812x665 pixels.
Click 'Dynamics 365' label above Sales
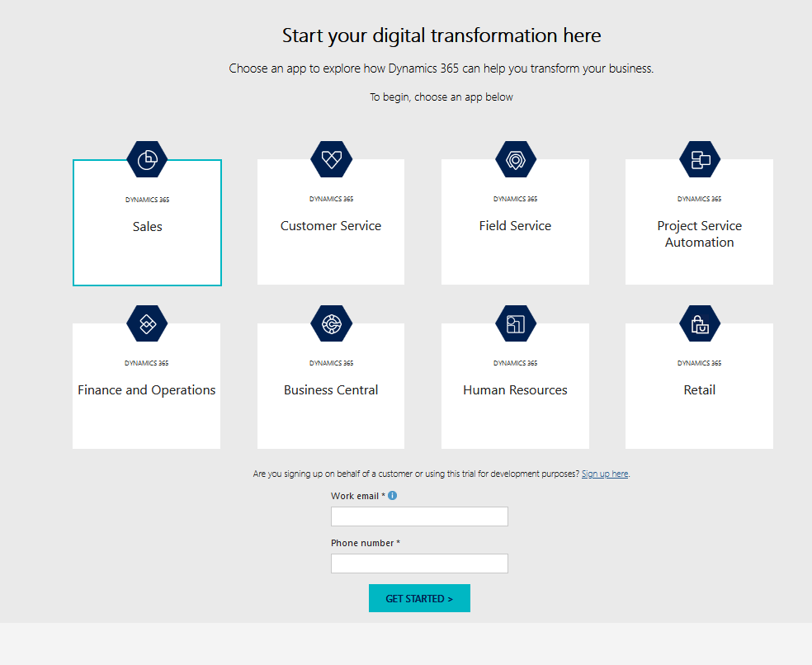click(x=147, y=200)
